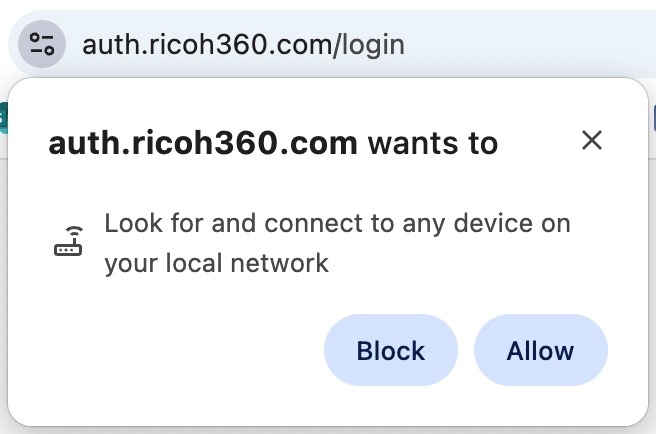The height and width of the screenshot is (434, 656).
Task: View site settings via the tune icon
Action: (42, 44)
